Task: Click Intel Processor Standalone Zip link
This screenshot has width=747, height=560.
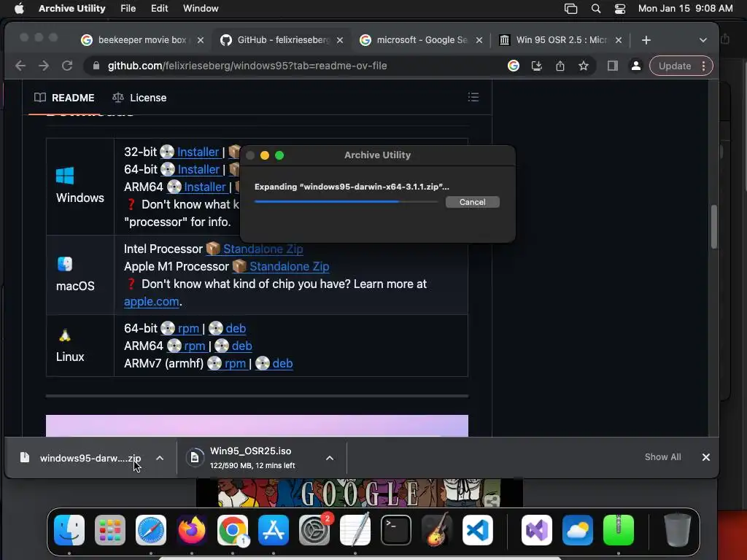Action: pyautogui.click(x=263, y=249)
